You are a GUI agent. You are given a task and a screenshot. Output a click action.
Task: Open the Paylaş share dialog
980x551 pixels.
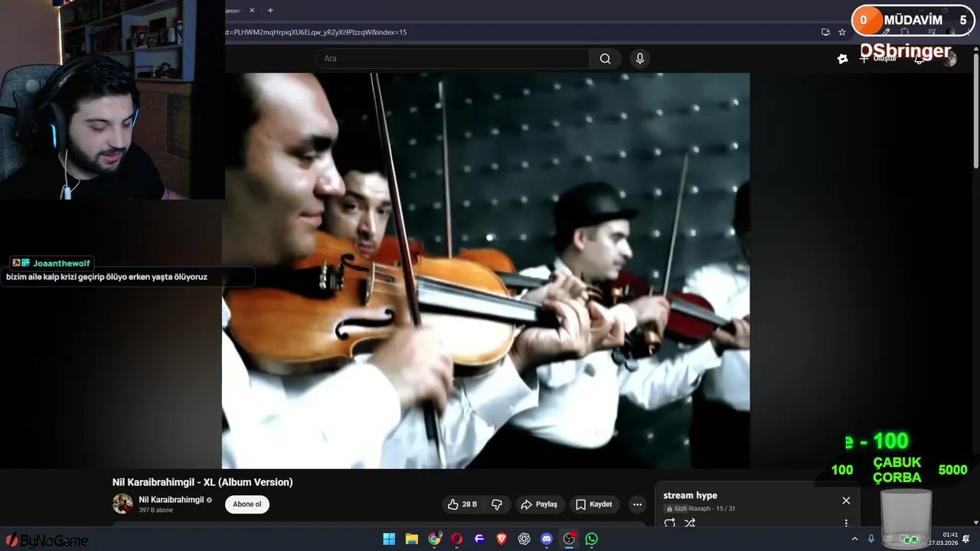tap(539, 504)
